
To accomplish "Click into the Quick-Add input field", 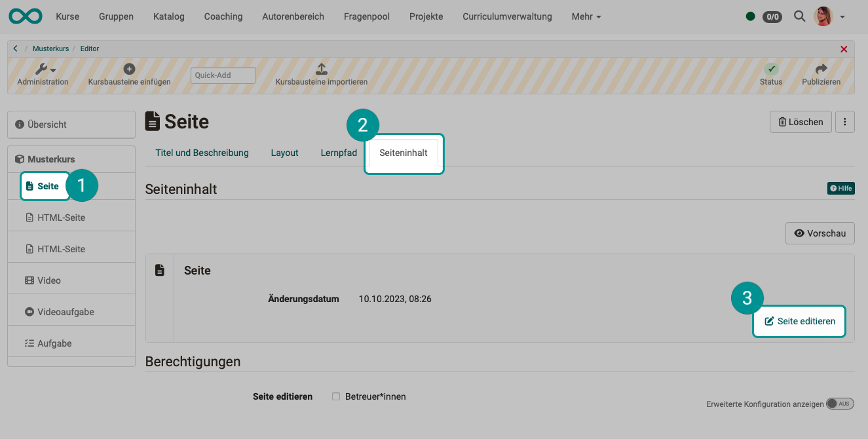I will pyautogui.click(x=223, y=75).
